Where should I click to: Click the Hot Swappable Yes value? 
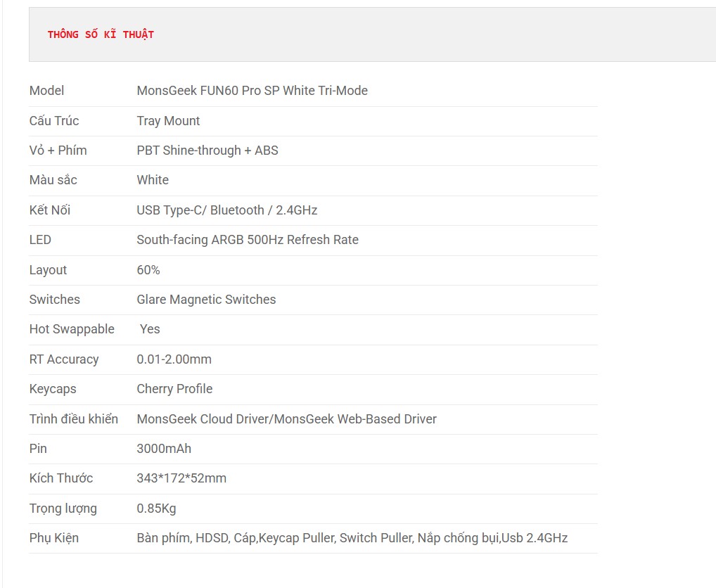pos(150,329)
